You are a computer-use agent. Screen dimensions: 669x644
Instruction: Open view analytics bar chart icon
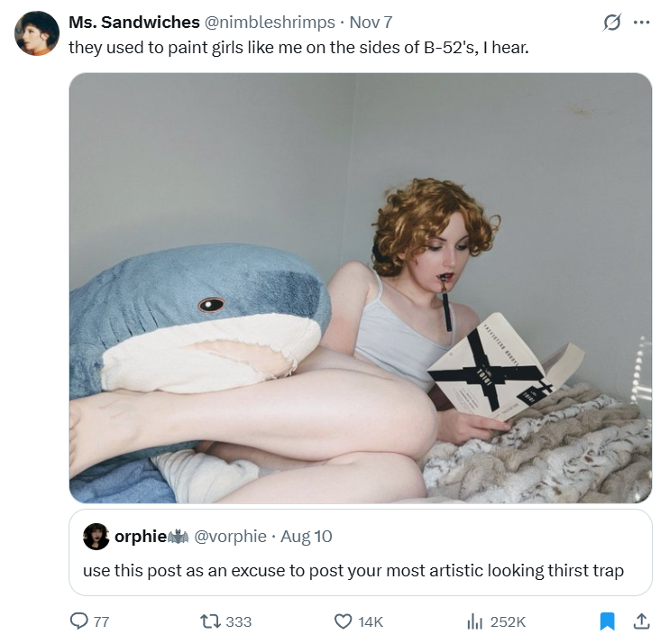click(474, 621)
